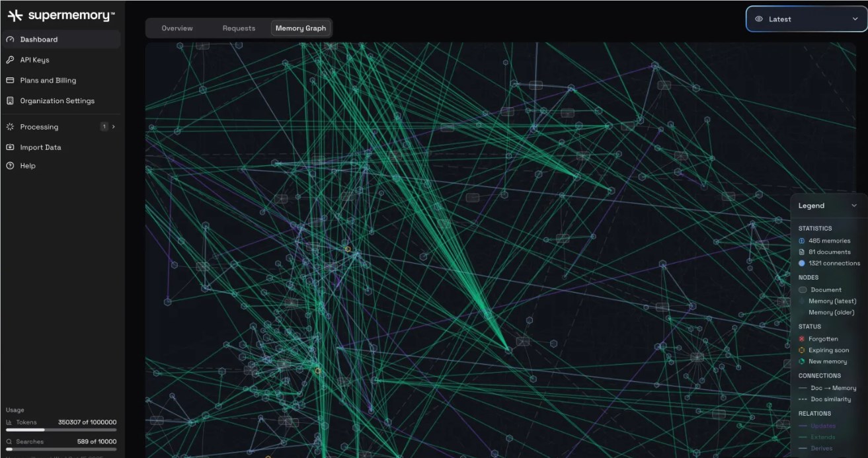Open the Latest view dropdown
868x458 pixels.
[806, 19]
